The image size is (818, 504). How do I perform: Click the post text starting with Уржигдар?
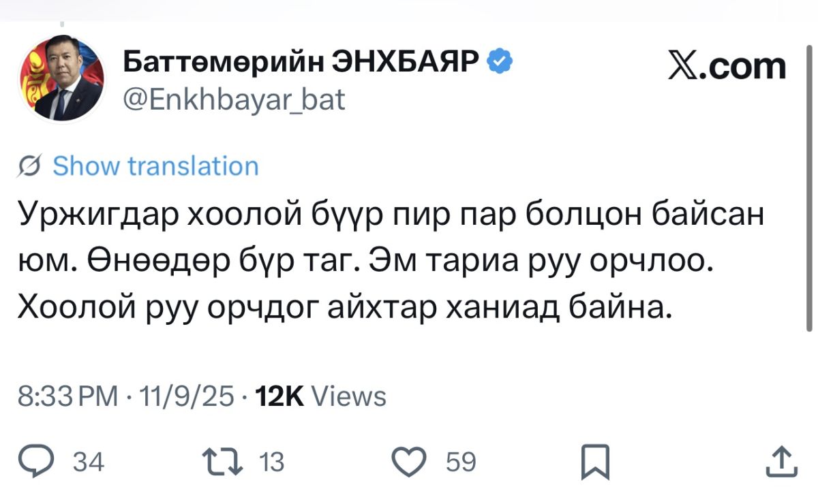pyautogui.click(x=390, y=216)
